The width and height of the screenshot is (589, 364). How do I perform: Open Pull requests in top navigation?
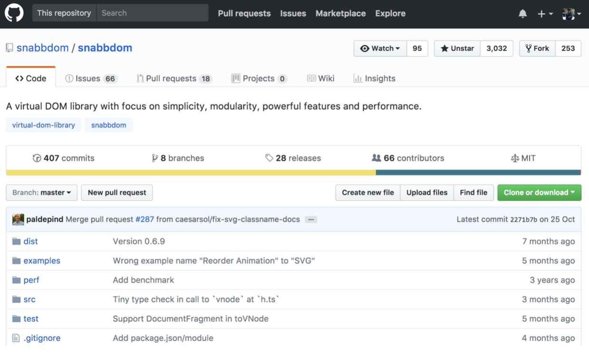coord(244,13)
